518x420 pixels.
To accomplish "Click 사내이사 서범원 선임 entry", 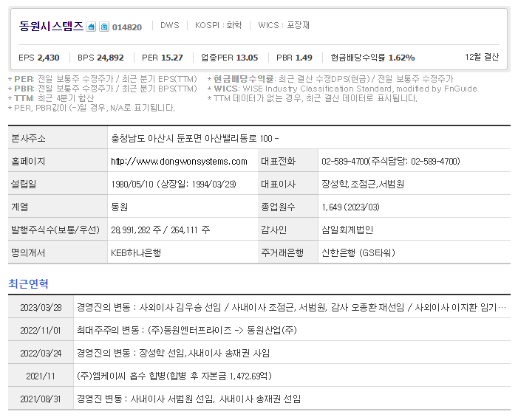I will click(189, 399).
